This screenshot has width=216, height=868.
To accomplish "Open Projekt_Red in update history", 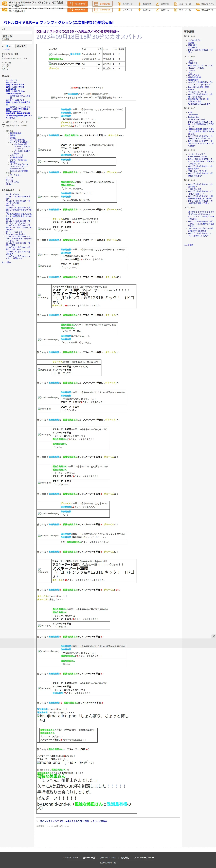I will (194, 117).
